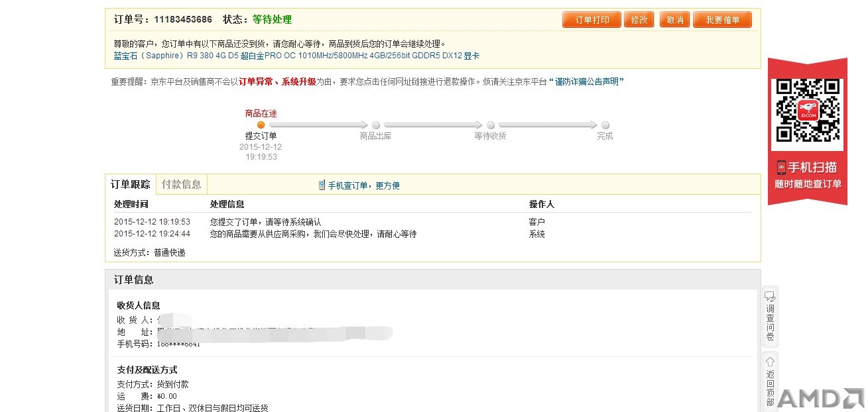
Task: Click the phone icon beside 手机查订单
Action: pos(322,185)
